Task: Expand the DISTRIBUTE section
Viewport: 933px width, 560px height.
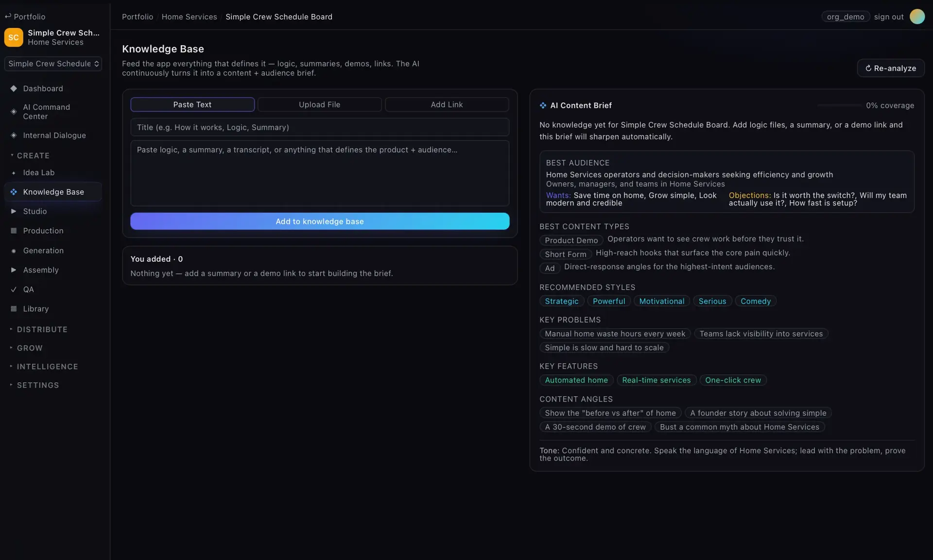Action: (42, 329)
